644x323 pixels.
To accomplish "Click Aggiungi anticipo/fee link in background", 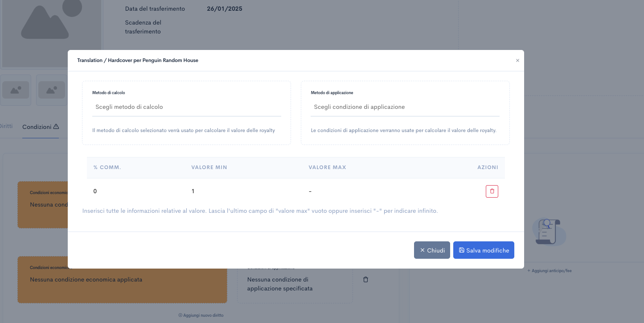I will 549,271.
